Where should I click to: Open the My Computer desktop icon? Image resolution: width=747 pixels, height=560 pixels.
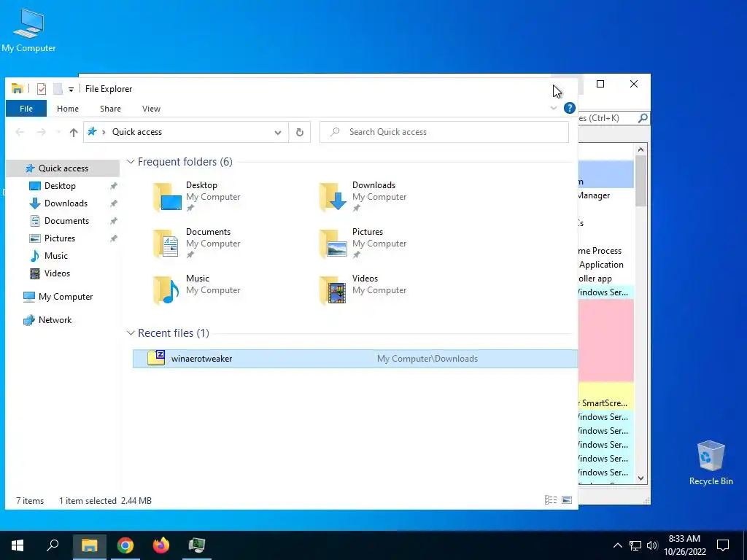pyautogui.click(x=28, y=29)
